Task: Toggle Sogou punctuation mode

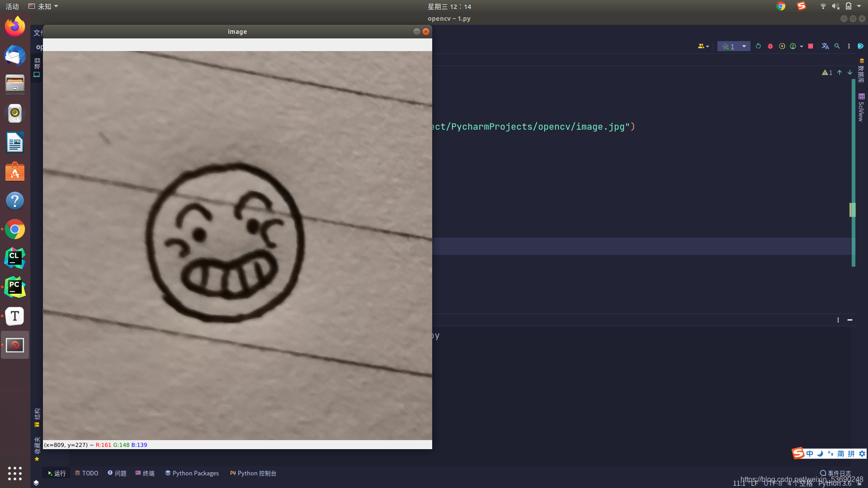Action: (x=830, y=454)
